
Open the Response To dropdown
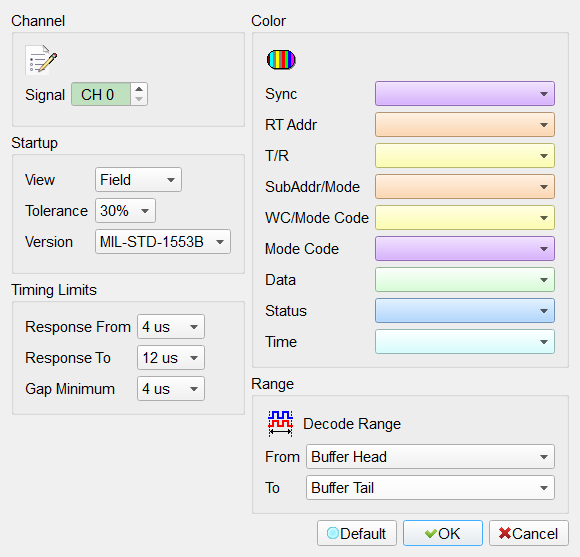point(171,358)
